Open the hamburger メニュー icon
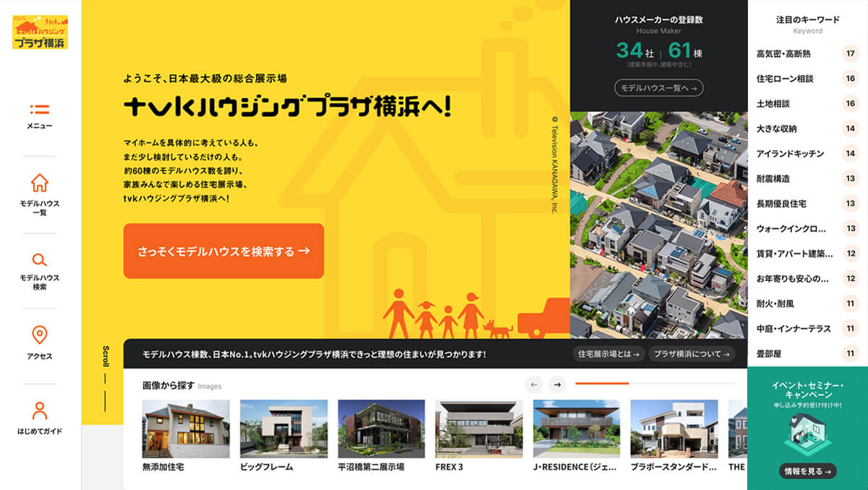868x490 pixels. [x=40, y=111]
